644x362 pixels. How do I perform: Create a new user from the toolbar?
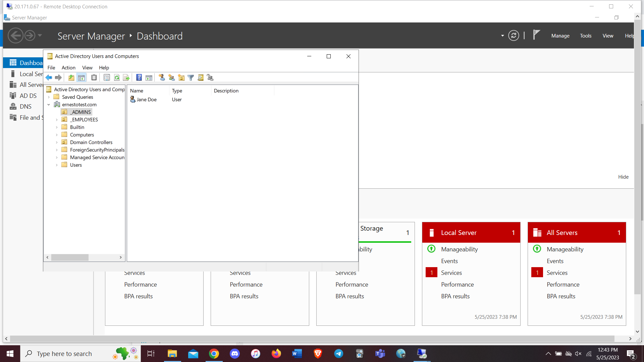pos(162,77)
